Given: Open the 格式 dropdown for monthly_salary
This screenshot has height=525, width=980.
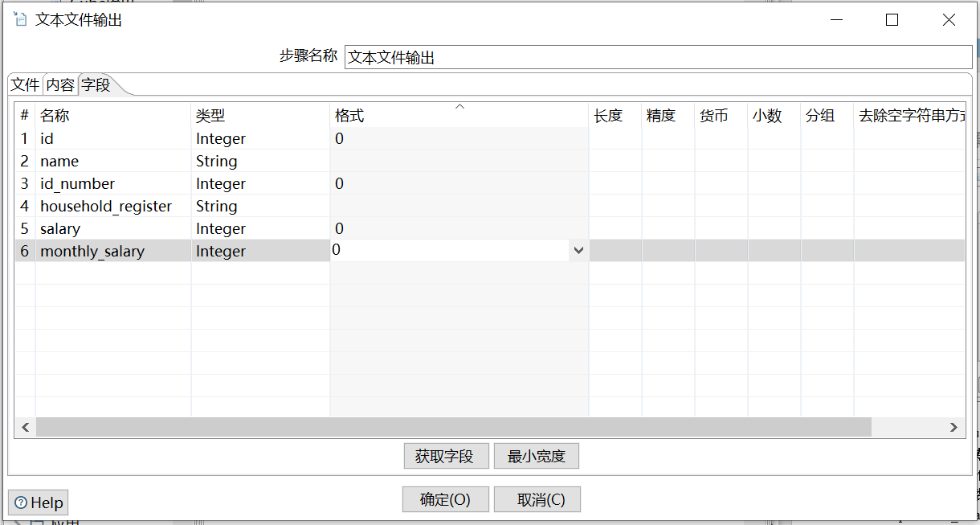Looking at the screenshot, I should [x=578, y=251].
